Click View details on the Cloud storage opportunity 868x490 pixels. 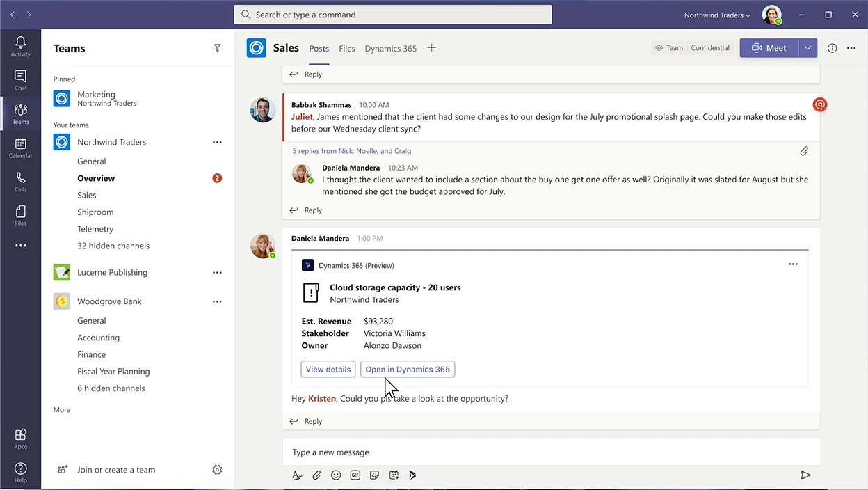328,369
